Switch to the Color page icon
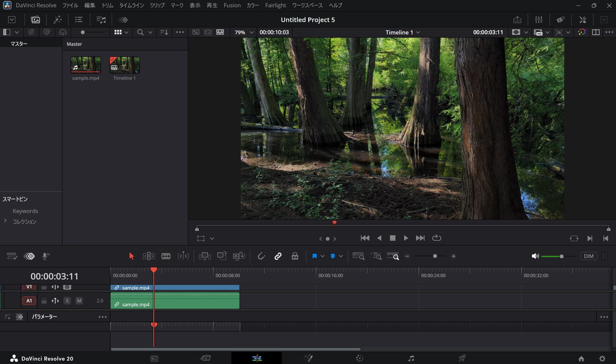This screenshot has height=364, width=616. point(360,358)
